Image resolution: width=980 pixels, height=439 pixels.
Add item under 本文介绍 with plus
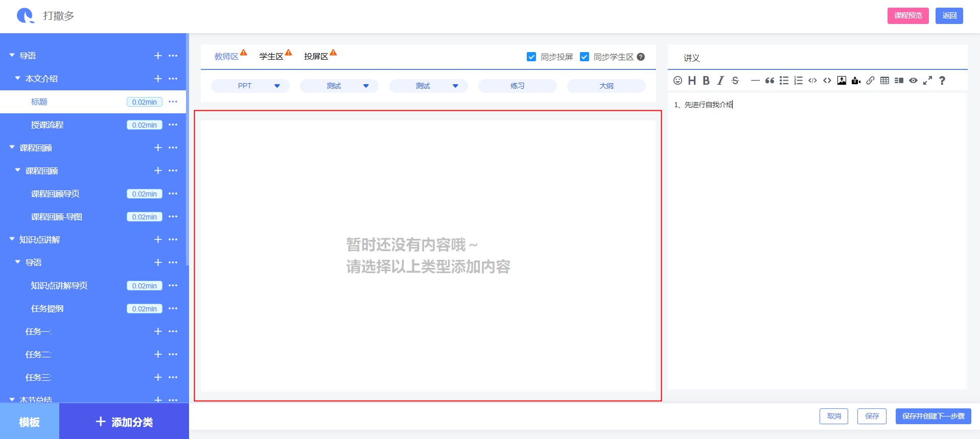click(158, 79)
